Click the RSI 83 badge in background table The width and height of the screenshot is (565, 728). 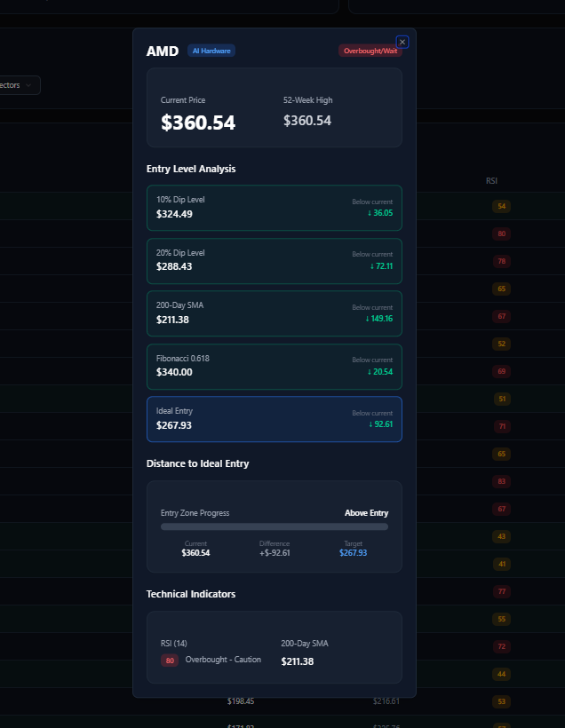point(502,481)
